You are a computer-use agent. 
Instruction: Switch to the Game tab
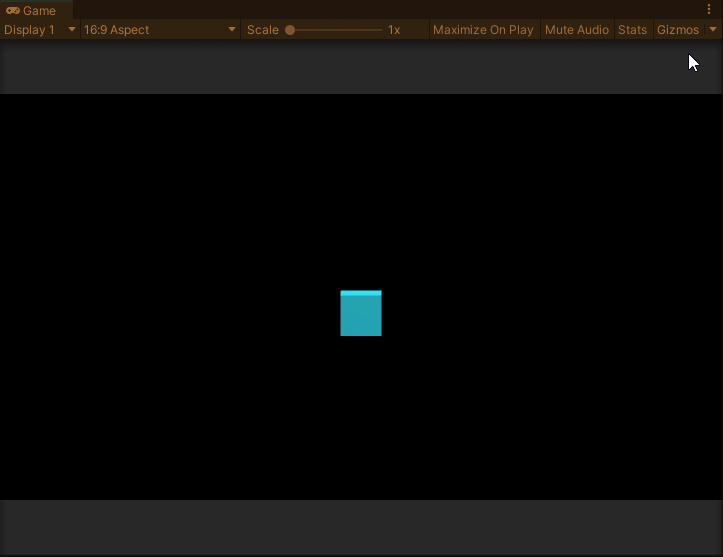36,10
